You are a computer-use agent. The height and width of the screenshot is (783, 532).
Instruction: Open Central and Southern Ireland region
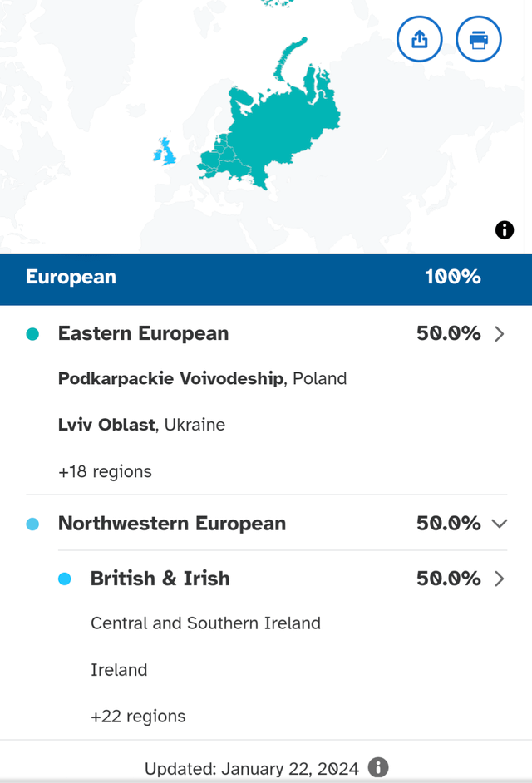205,623
